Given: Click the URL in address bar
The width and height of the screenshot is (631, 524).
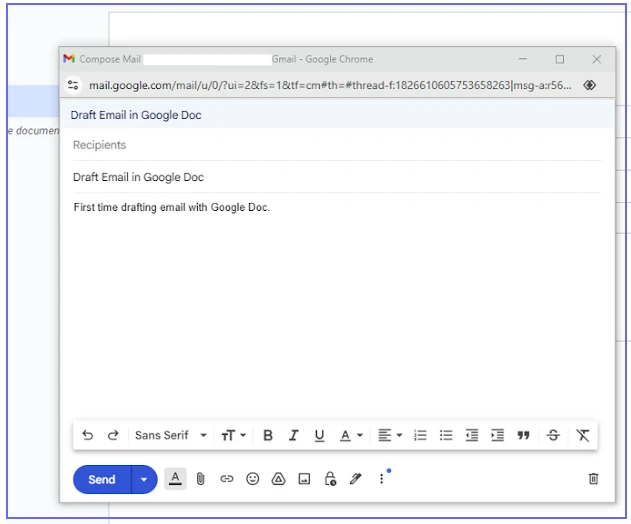Looking at the screenshot, I should tap(330, 85).
